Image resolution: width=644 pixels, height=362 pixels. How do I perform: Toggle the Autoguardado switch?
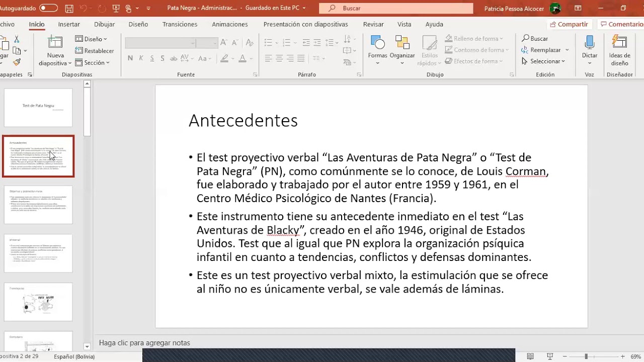pos(48,8)
